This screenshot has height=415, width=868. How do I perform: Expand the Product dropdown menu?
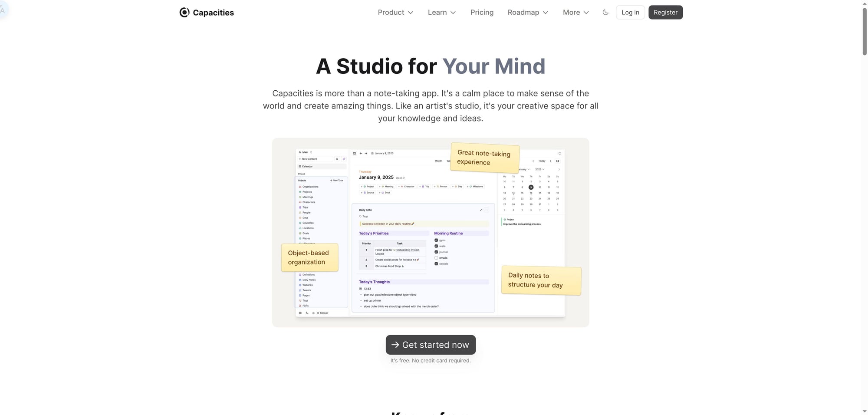pos(395,13)
